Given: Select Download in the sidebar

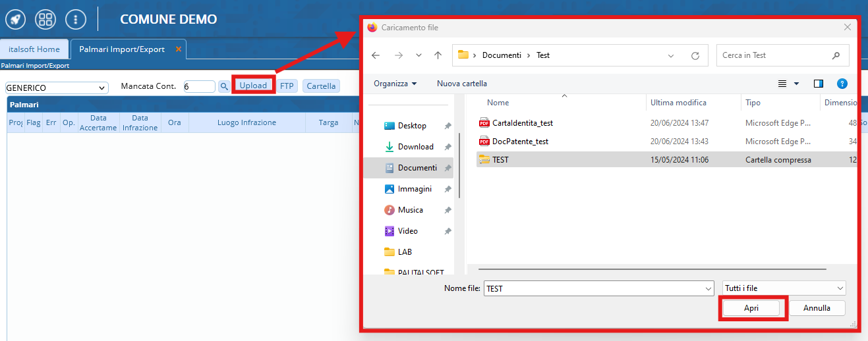Looking at the screenshot, I should coord(415,147).
